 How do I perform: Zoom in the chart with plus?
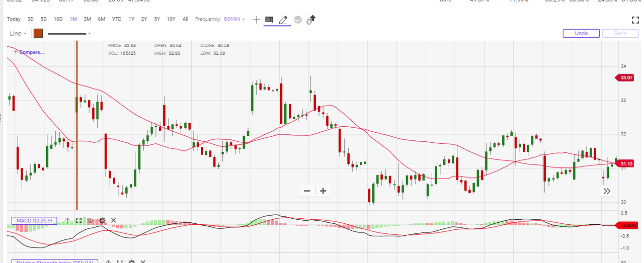(x=323, y=191)
